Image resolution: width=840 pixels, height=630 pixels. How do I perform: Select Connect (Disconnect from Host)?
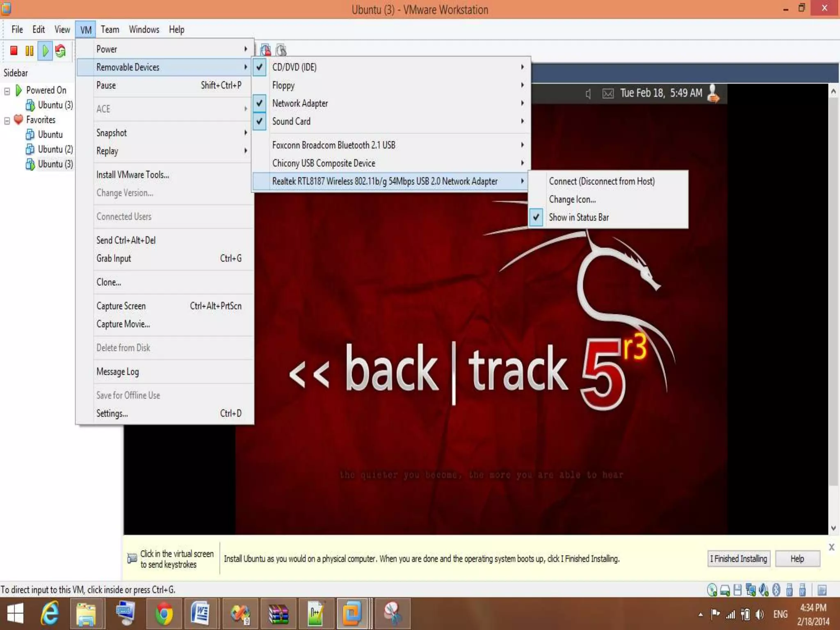601,181
